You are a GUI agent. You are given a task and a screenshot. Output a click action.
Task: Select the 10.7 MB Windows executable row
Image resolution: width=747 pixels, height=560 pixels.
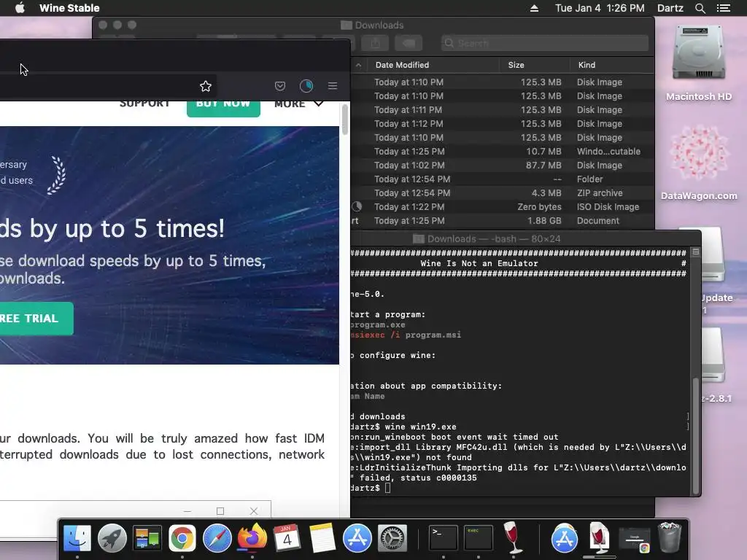click(x=502, y=152)
